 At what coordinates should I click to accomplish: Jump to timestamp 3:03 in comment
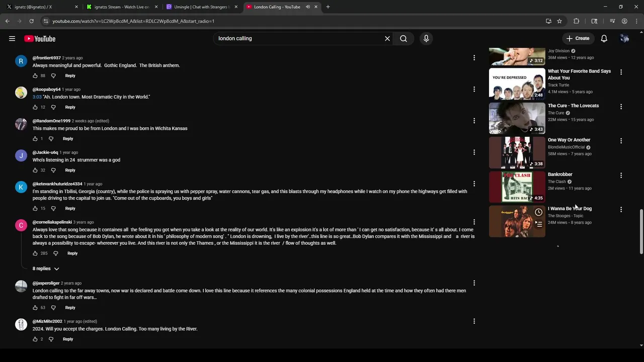point(37,97)
